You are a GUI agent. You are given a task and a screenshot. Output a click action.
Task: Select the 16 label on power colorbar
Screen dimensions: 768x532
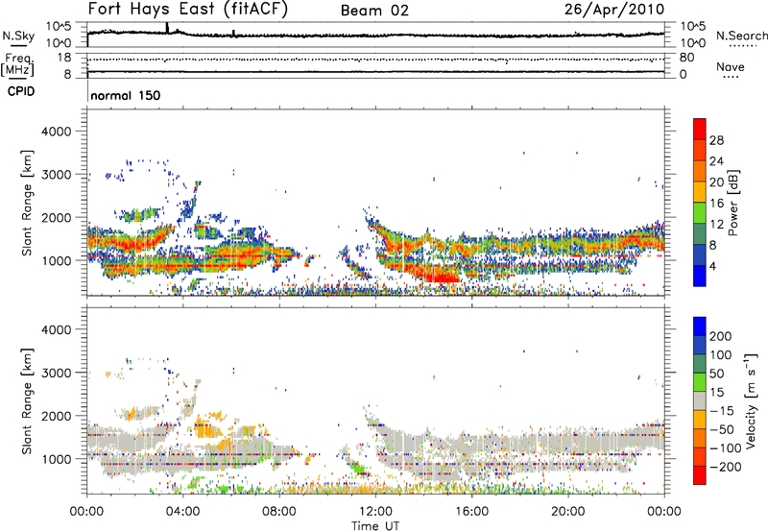click(x=716, y=204)
